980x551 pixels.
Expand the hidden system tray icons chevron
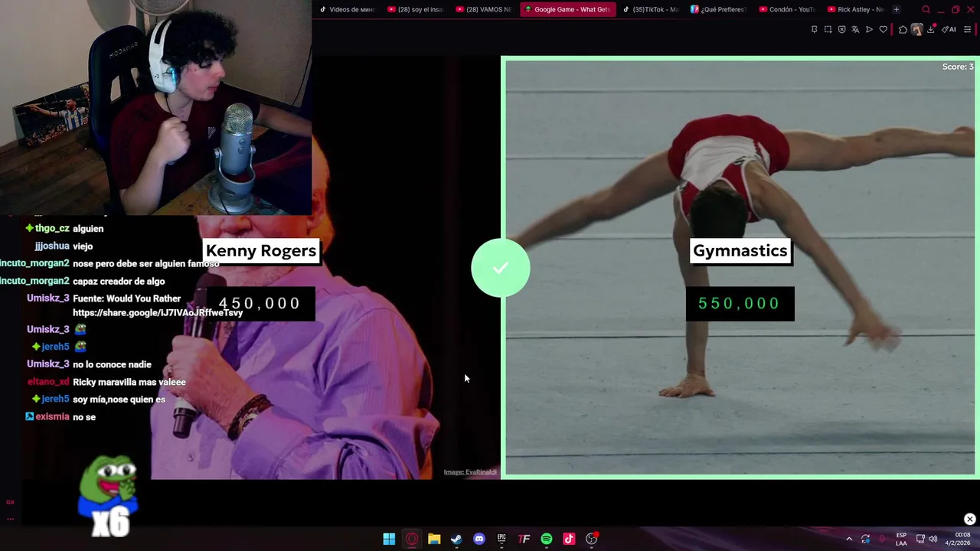coord(848,539)
